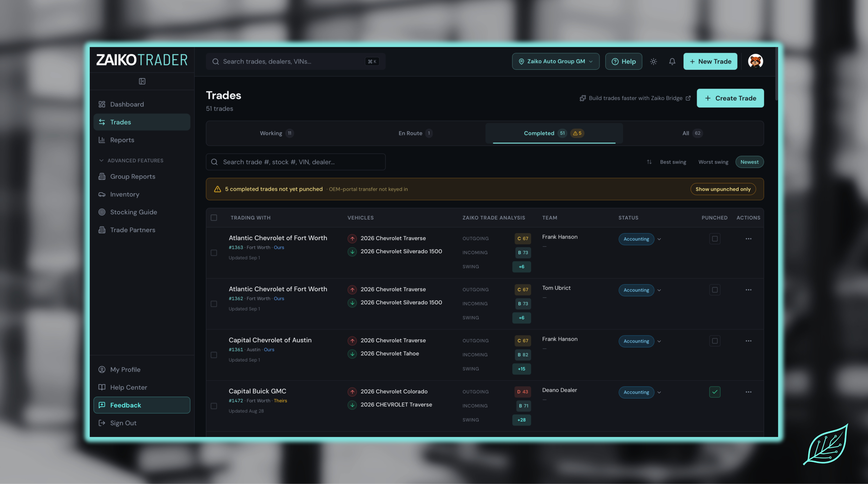
Task: Collapse the Advanced Features section
Action: [x=131, y=161]
